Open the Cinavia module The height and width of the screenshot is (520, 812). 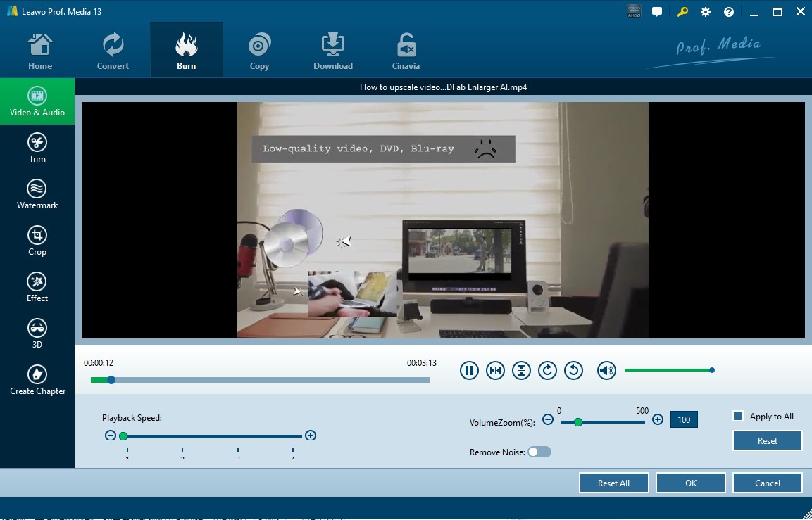(406, 51)
